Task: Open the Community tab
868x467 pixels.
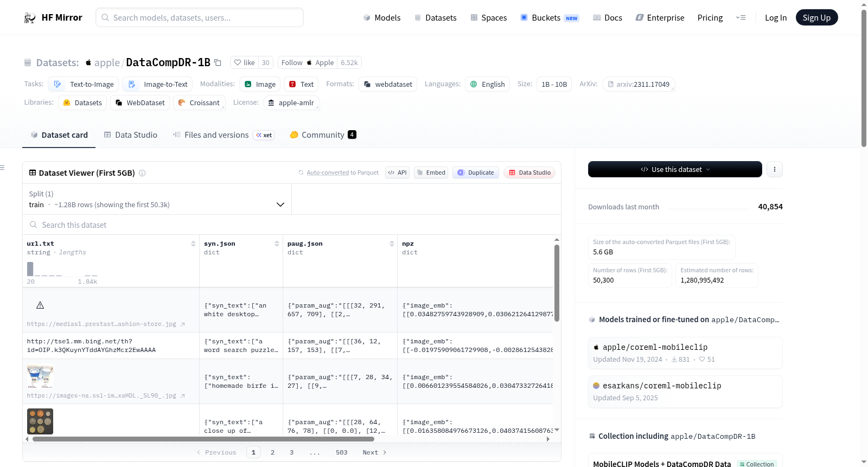Action: [323, 135]
